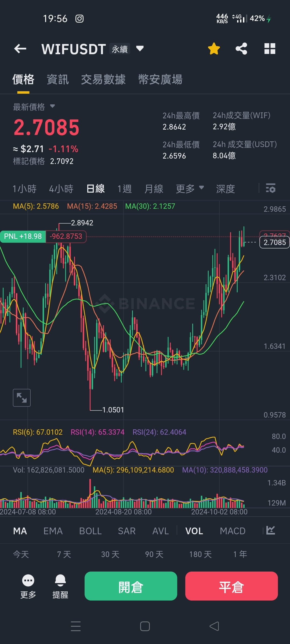Toggle the favorite star icon
The height and width of the screenshot is (644, 290).
click(214, 49)
